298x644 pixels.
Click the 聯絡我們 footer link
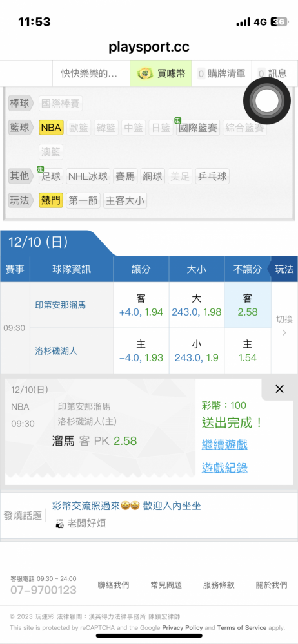(113, 585)
